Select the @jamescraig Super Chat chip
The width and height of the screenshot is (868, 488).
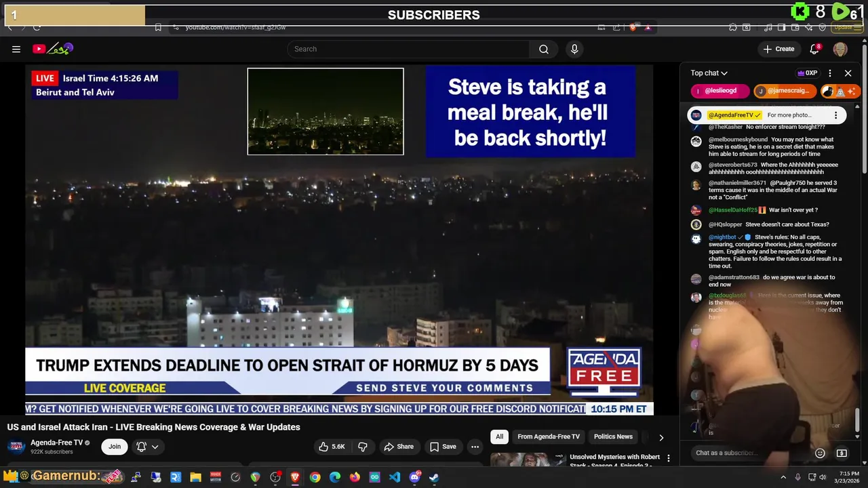tap(785, 91)
